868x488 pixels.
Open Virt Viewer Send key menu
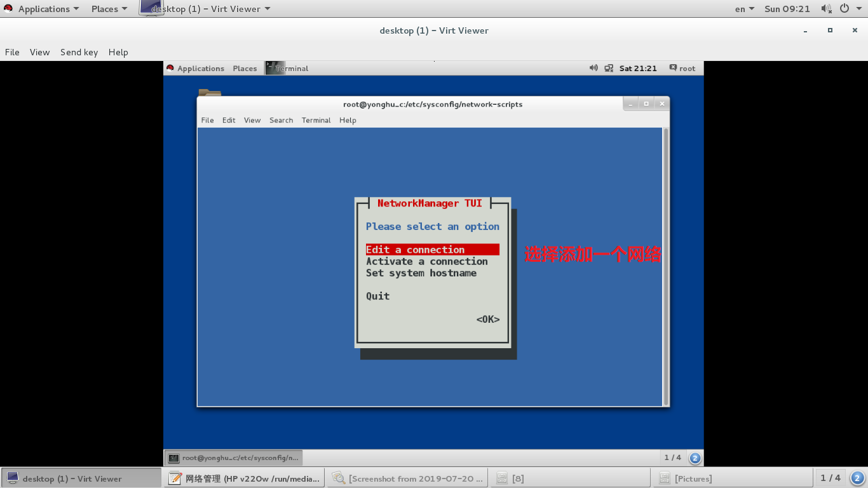click(x=79, y=52)
